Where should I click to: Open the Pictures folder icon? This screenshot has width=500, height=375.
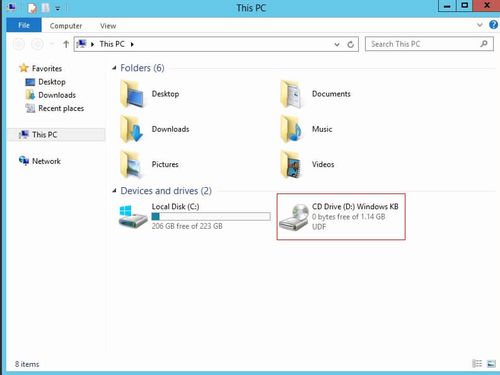(x=131, y=164)
